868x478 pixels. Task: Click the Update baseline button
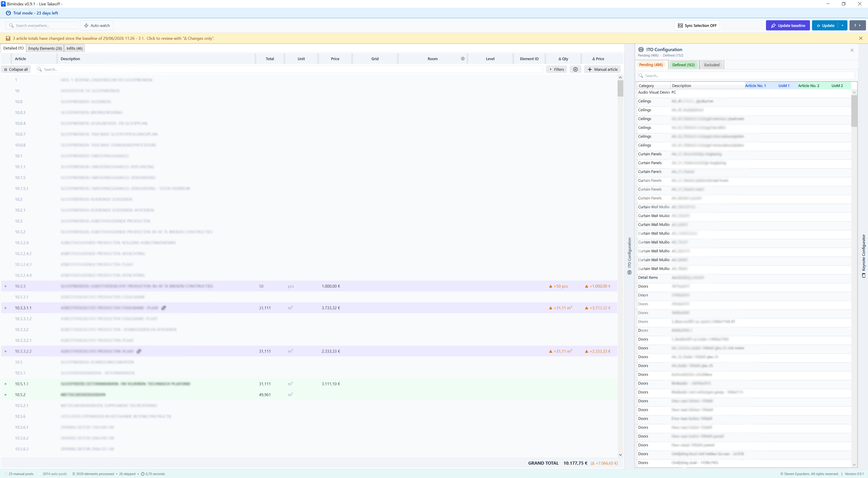pyautogui.click(x=788, y=26)
